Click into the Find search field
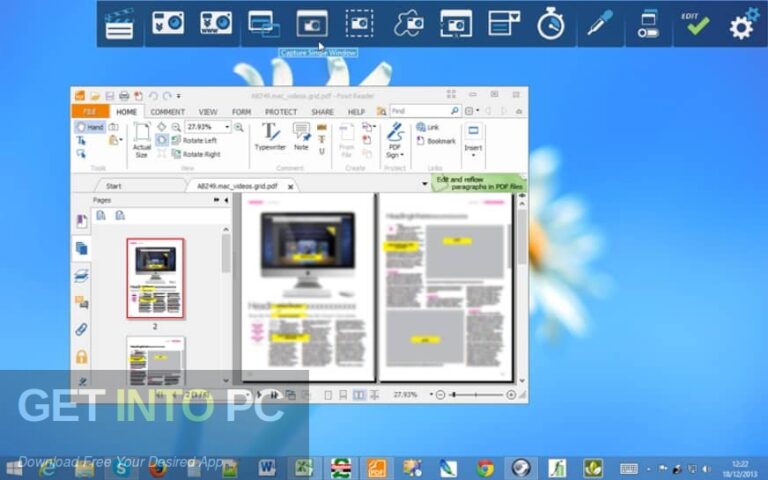 point(419,111)
